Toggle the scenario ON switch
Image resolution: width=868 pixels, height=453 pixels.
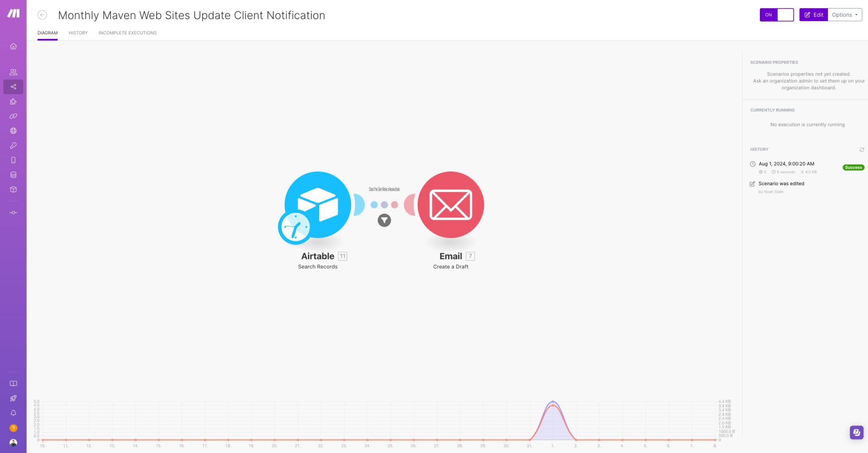point(776,15)
